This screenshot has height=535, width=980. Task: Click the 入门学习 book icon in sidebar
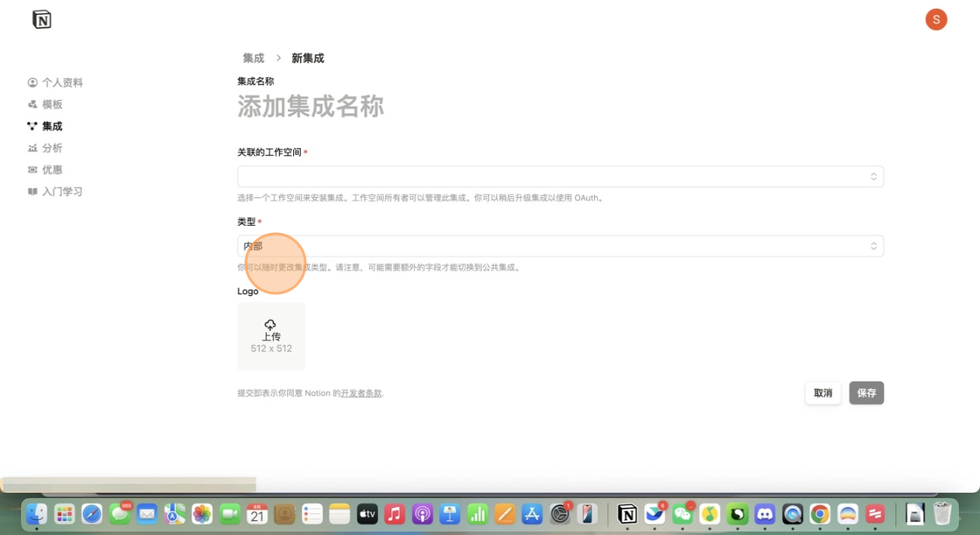pyautogui.click(x=32, y=192)
